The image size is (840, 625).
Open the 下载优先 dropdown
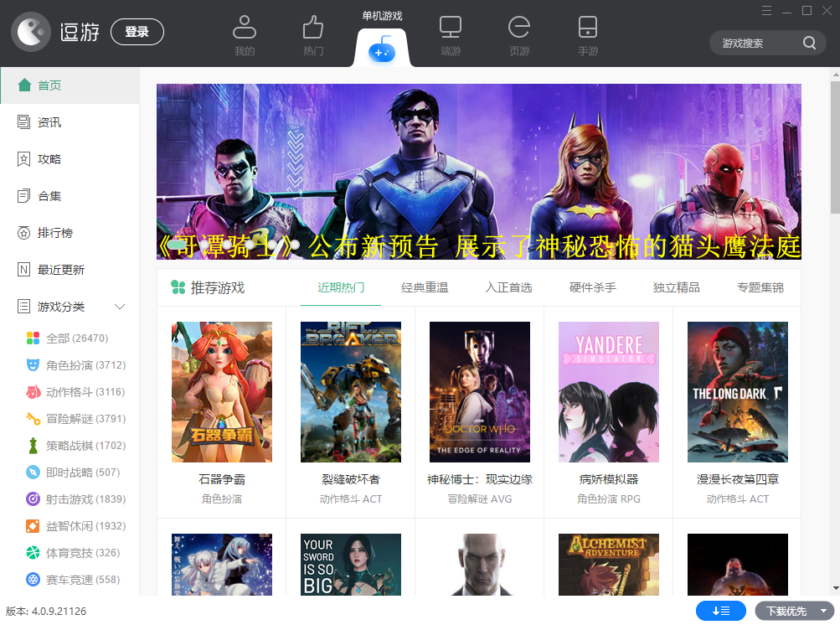click(x=824, y=611)
